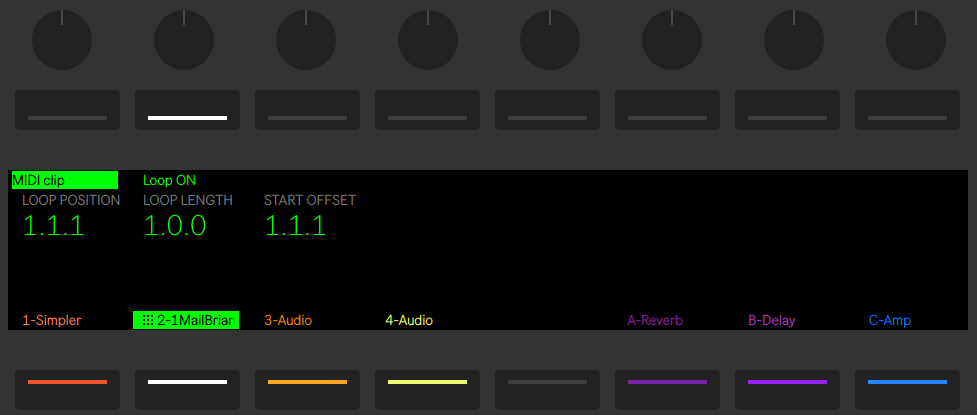The height and width of the screenshot is (415, 977).
Task: Turn the knob above LOOP LENGTH
Action: (x=184, y=41)
